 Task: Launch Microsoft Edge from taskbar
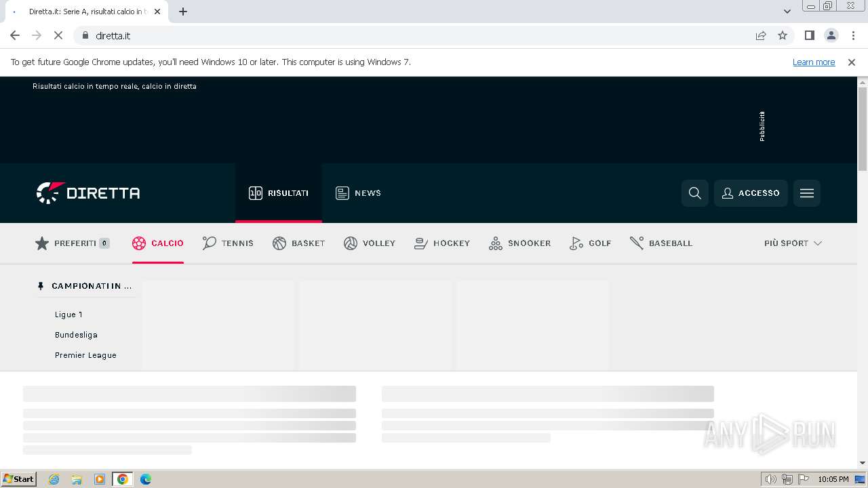tap(146, 479)
